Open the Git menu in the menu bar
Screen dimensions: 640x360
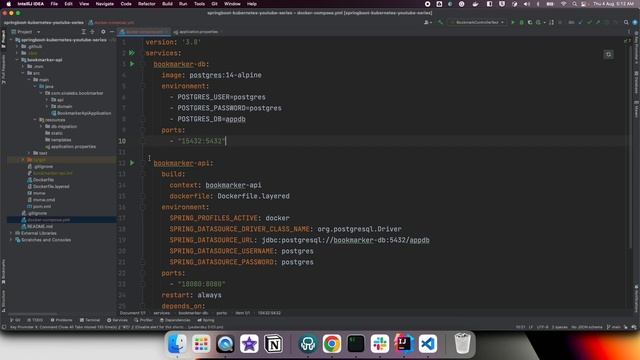[x=214, y=4]
